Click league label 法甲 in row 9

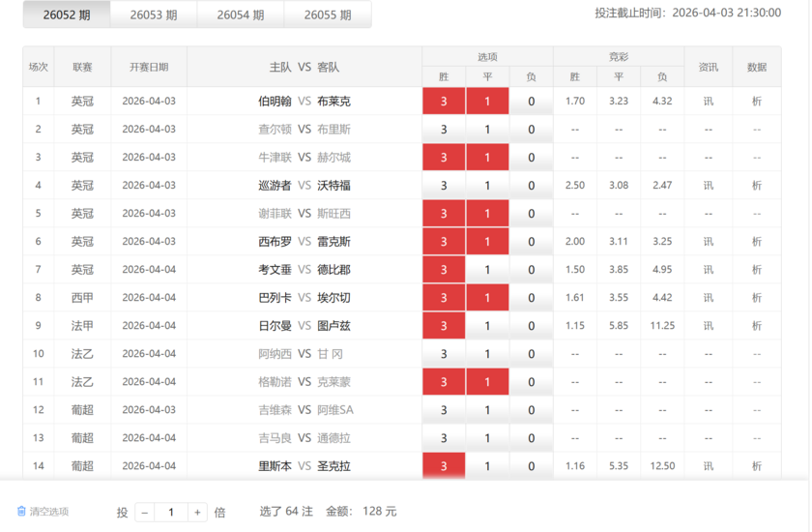82,325
